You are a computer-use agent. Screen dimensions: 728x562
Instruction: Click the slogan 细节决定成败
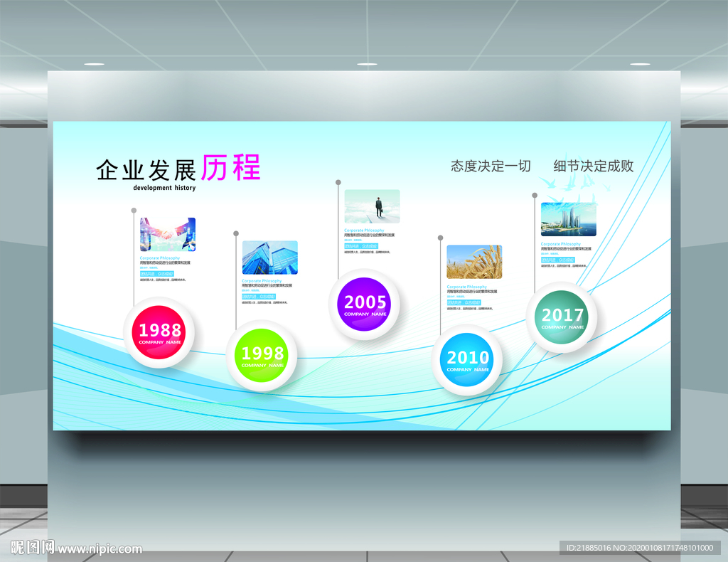(594, 166)
